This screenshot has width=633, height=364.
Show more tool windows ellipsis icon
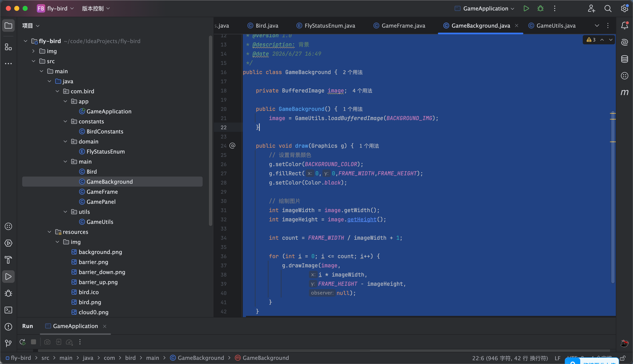pos(8,64)
